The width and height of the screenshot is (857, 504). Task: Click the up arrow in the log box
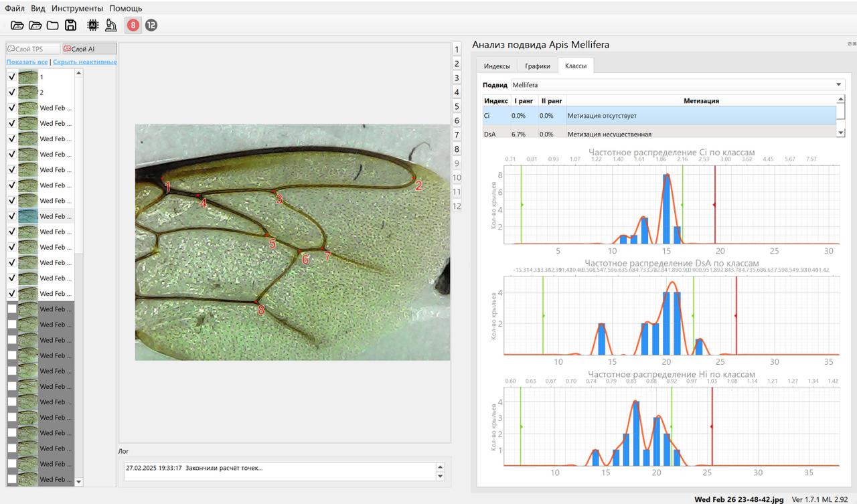[x=440, y=467]
